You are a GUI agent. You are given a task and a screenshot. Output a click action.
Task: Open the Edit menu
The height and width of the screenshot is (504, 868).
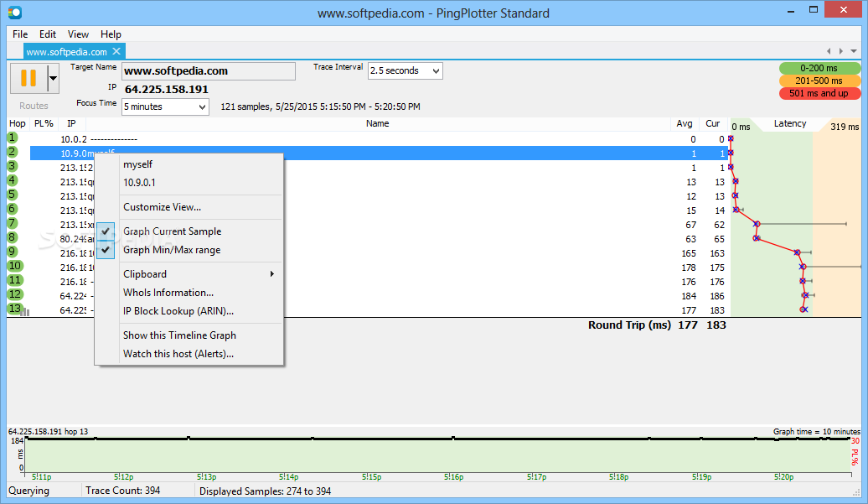pos(48,34)
